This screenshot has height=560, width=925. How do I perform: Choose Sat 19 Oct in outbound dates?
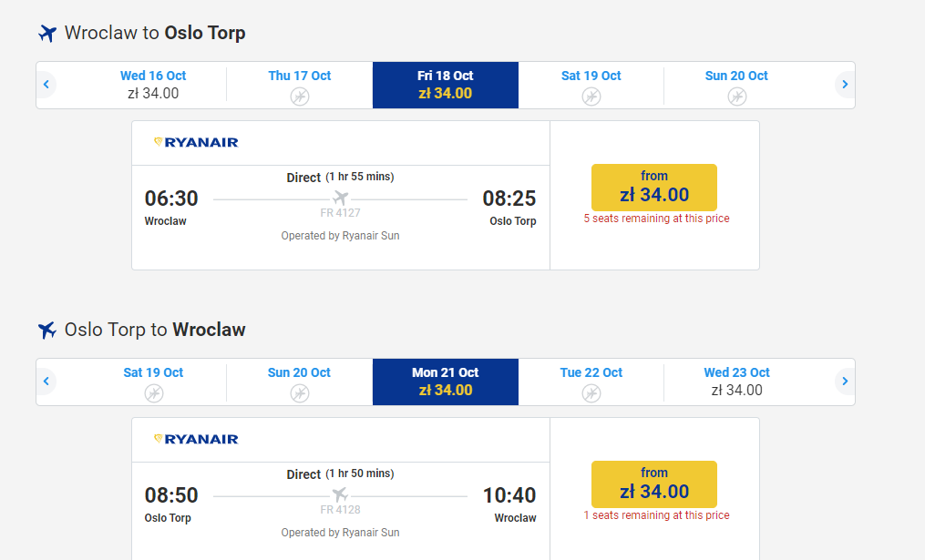point(591,85)
